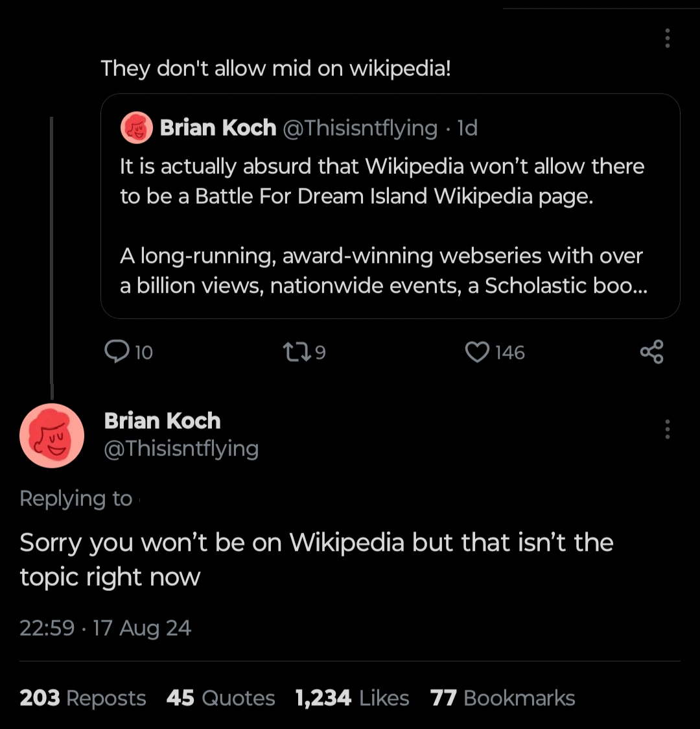Click the bold Brian Koch name on the reply
The height and width of the screenshot is (729, 700).
click(x=162, y=421)
